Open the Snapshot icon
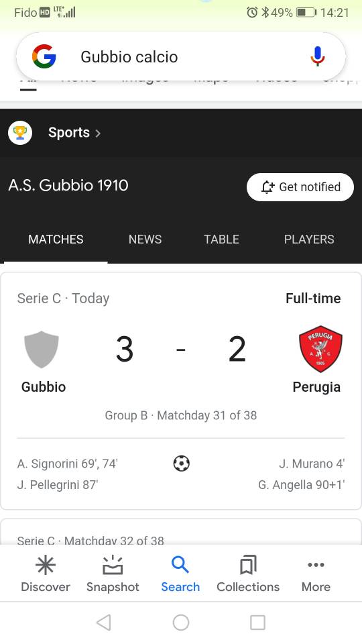The height and width of the screenshot is (644, 362). tap(113, 565)
